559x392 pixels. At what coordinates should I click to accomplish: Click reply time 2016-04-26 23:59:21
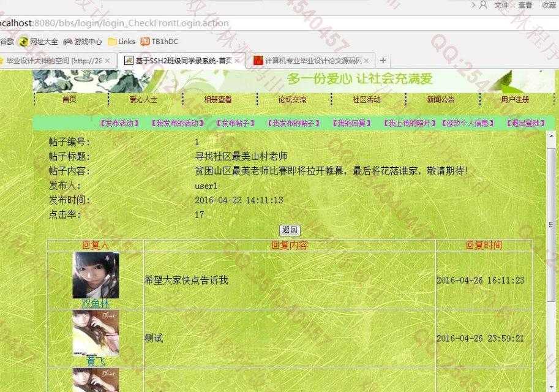(481, 338)
